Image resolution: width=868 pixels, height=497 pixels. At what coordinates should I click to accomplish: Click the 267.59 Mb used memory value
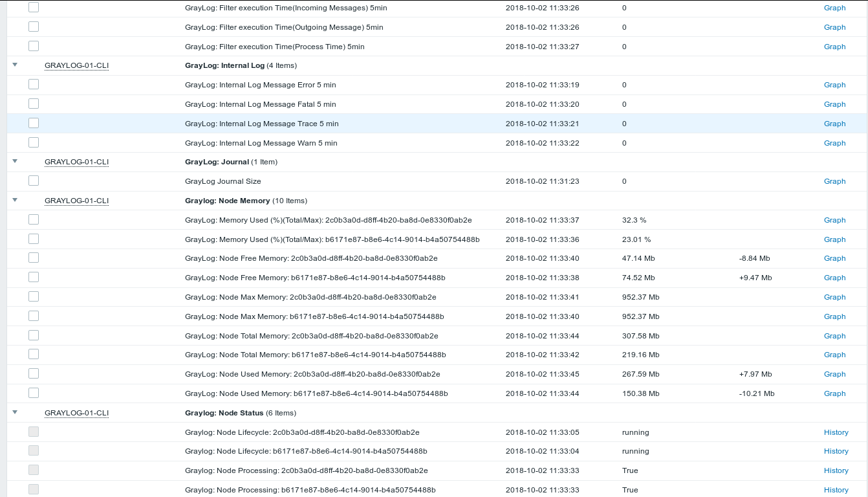(x=640, y=374)
